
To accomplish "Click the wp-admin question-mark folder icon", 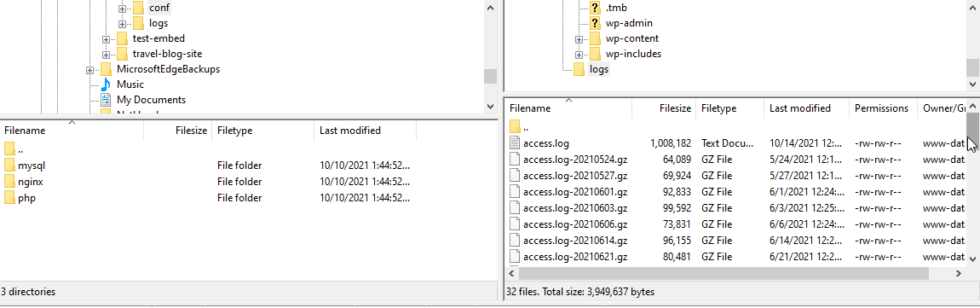I will pos(594,23).
